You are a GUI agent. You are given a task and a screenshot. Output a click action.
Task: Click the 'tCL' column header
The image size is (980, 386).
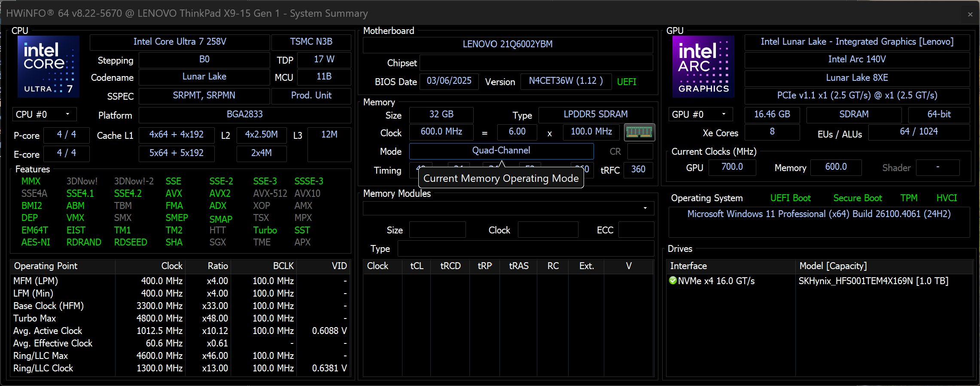pos(417,266)
